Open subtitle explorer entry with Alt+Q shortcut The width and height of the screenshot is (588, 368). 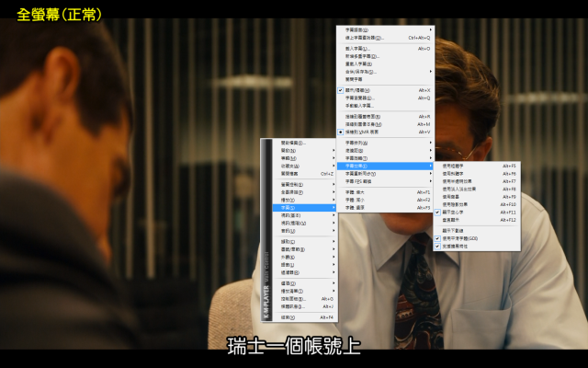point(385,98)
